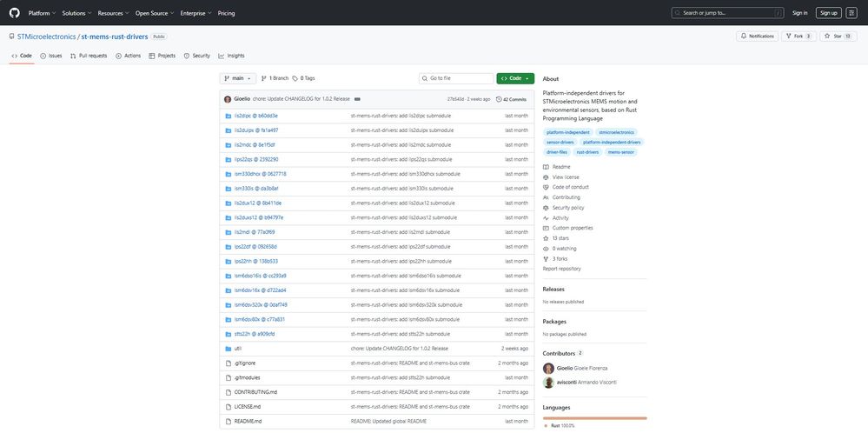Screen dimensions: 868x433
Task: Star the repository with the Star button
Action: click(x=838, y=36)
